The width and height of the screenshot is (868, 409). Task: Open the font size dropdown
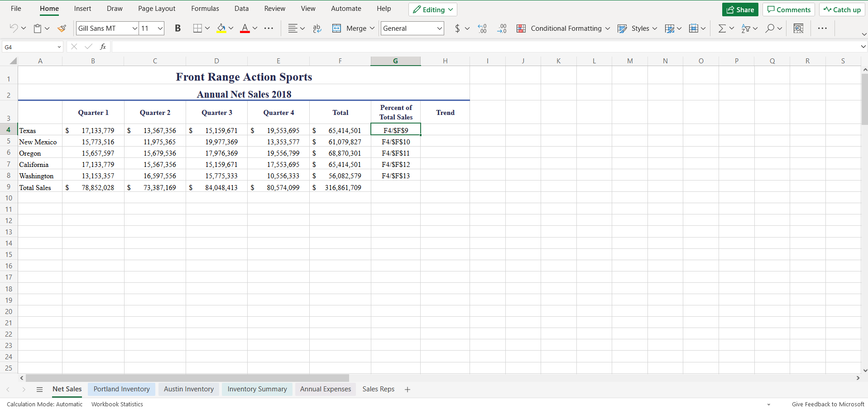(159, 28)
